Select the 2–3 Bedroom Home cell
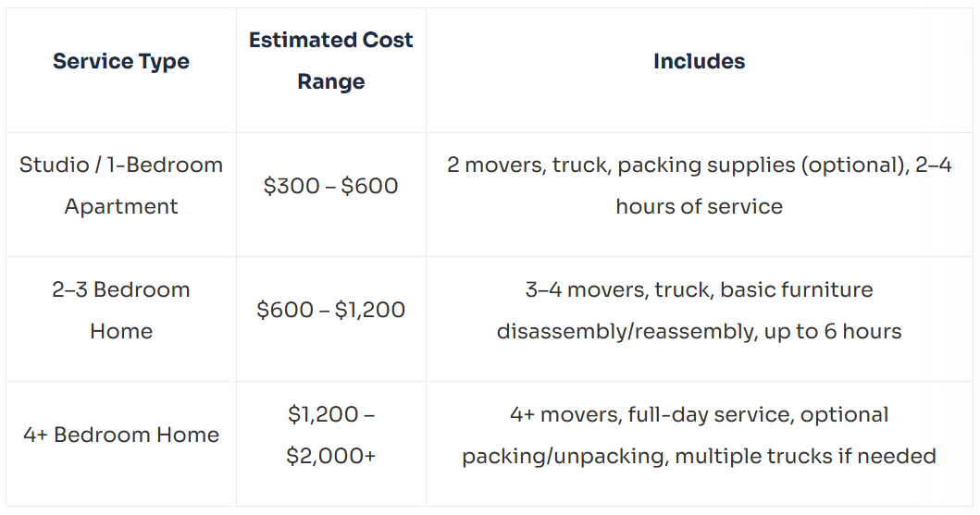This screenshot has height=515, width=980. tap(121, 311)
